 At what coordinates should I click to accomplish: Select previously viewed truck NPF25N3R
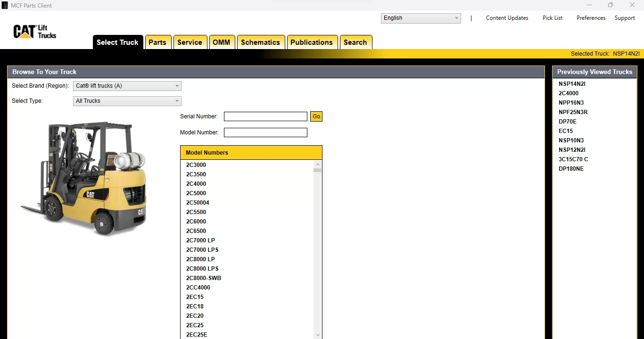(573, 112)
